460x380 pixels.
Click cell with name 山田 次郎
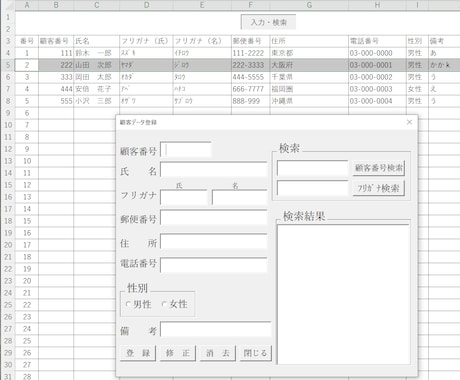coord(96,65)
